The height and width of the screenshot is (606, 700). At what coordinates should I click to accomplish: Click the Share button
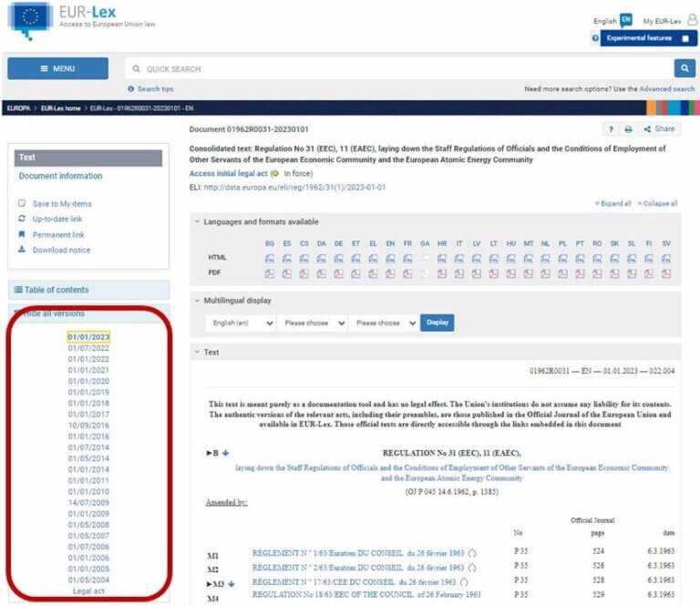coord(659,129)
